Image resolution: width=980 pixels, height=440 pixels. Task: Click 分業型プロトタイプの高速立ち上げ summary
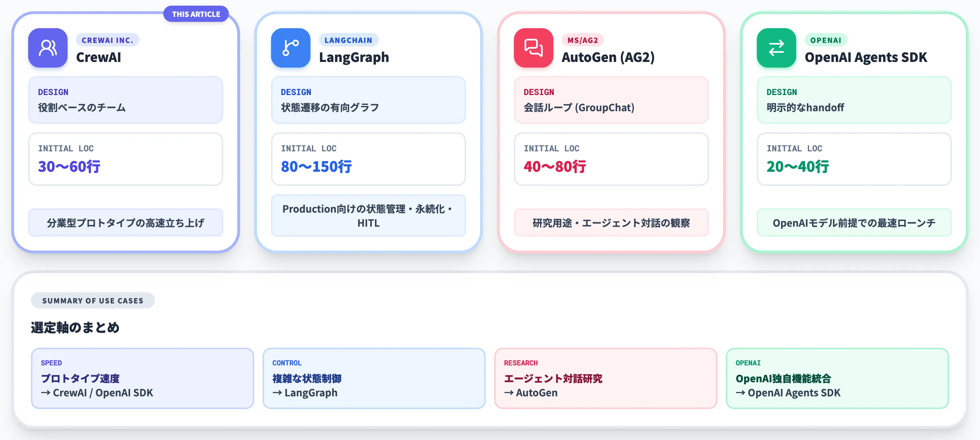126,222
